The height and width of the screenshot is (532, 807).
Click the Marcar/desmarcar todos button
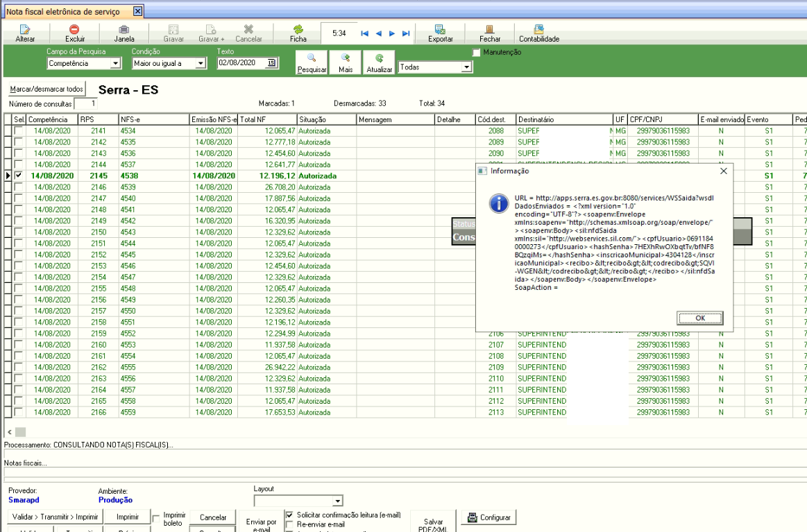46,89
